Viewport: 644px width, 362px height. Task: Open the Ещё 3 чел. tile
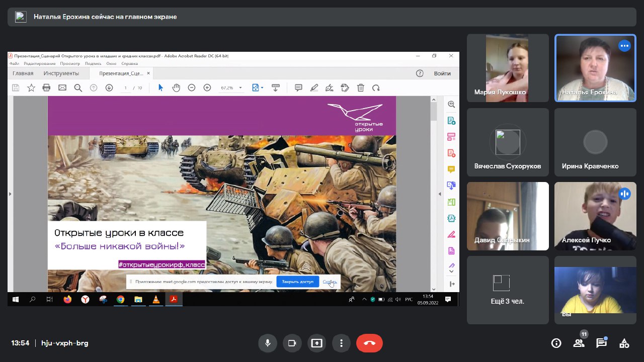(508, 290)
